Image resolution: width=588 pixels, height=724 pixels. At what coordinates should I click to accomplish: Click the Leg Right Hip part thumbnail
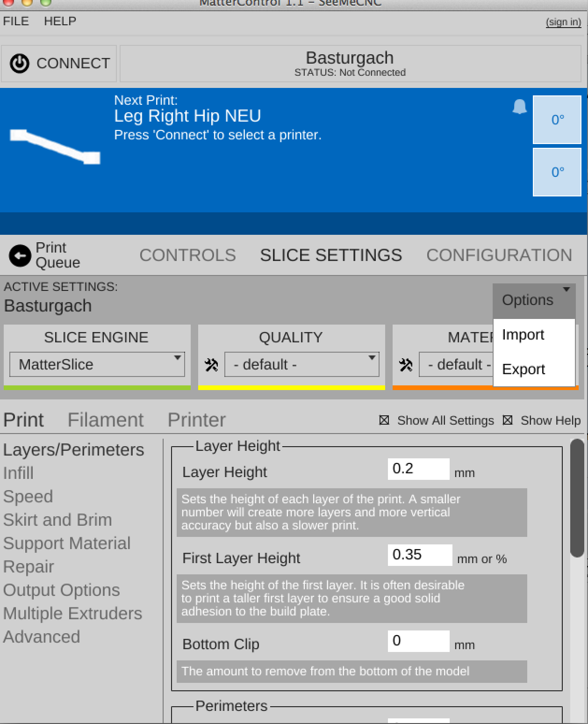[55, 147]
